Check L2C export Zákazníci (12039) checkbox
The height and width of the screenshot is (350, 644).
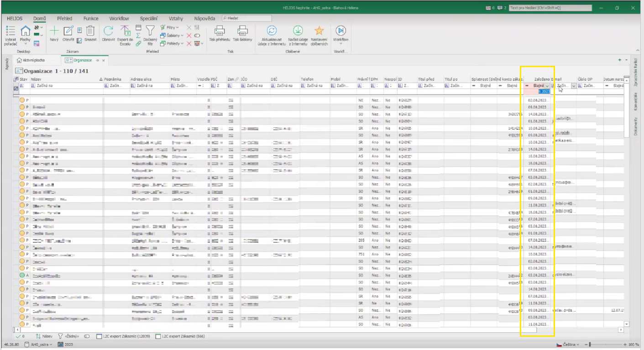pos(99,337)
